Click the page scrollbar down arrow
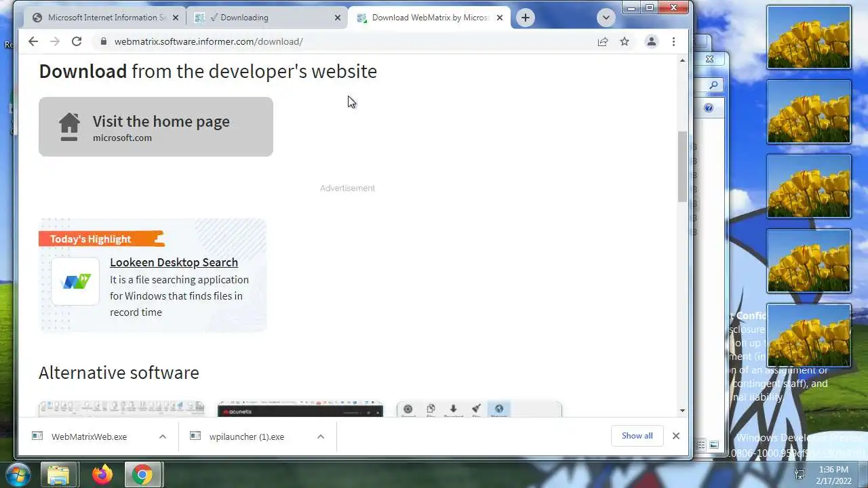 pyautogui.click(x=682, y=410)
